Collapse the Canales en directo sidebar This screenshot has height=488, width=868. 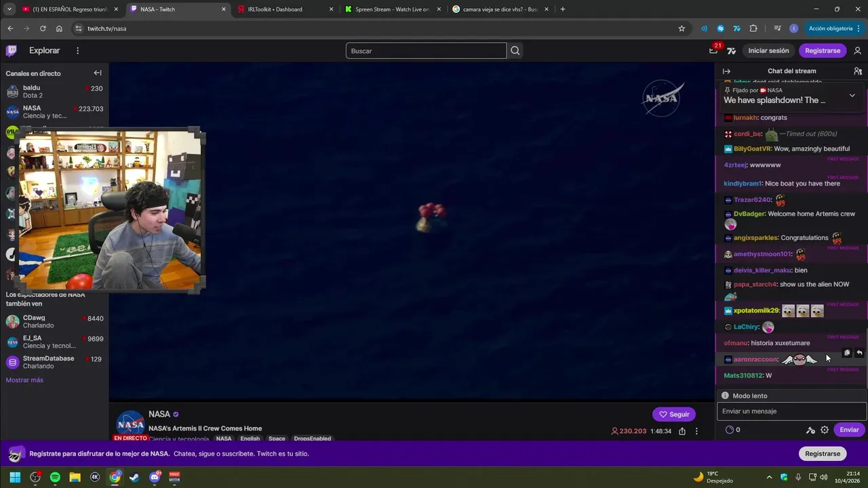(98, 73)
